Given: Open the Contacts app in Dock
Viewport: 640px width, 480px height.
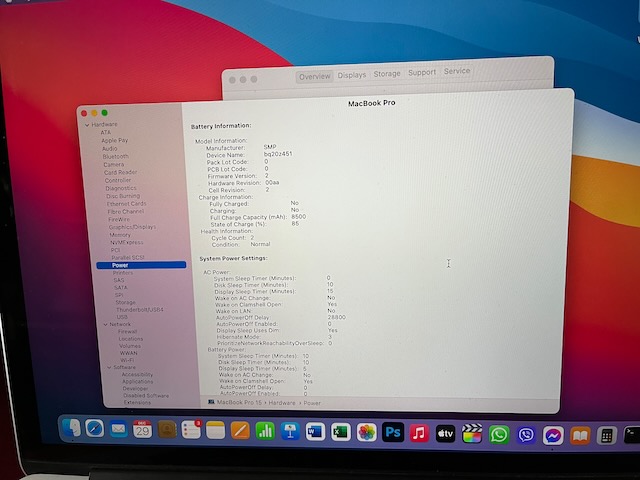Looking at the screenshot, I should (x=167, y=430).
